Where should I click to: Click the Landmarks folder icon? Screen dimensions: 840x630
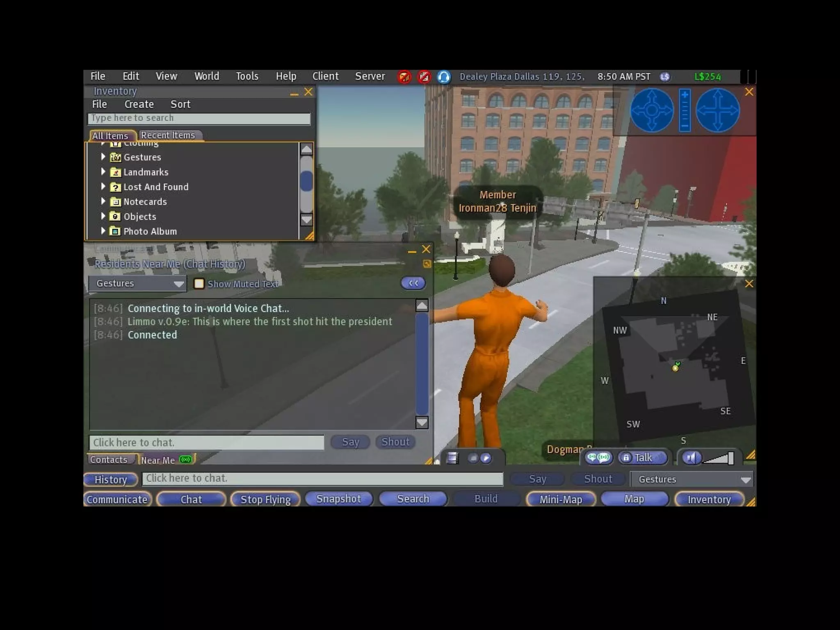pyautogui.click(x=116, y=172)
